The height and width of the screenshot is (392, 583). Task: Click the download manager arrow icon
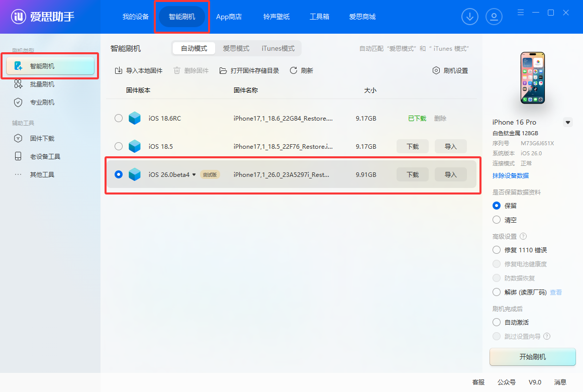tap(470, 17)
